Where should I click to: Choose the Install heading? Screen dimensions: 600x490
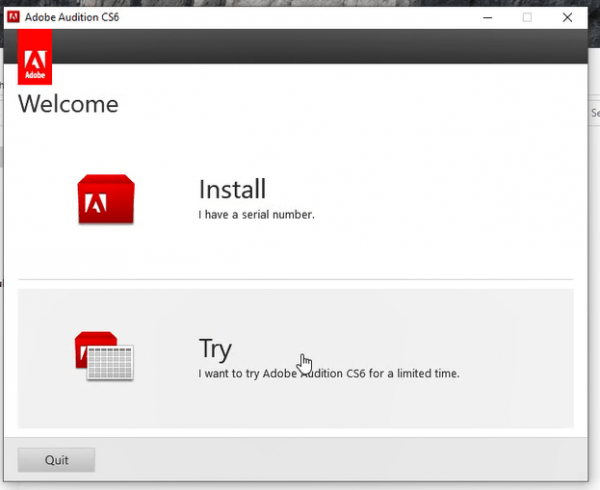point(232,189)
